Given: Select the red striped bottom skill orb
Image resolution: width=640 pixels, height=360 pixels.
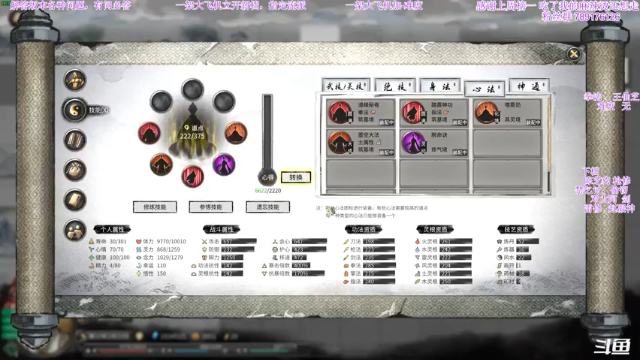Looking at the screenshot, I should 192,176.
